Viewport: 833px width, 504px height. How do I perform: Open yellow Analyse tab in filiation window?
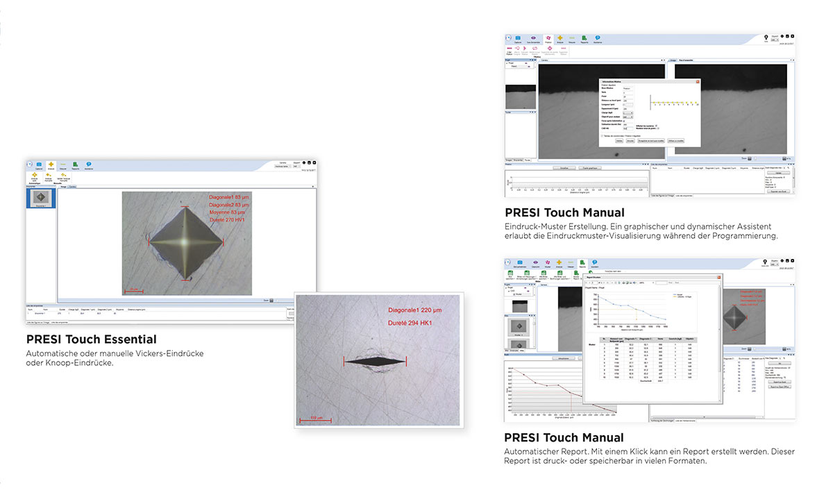[x=560, y=39]
